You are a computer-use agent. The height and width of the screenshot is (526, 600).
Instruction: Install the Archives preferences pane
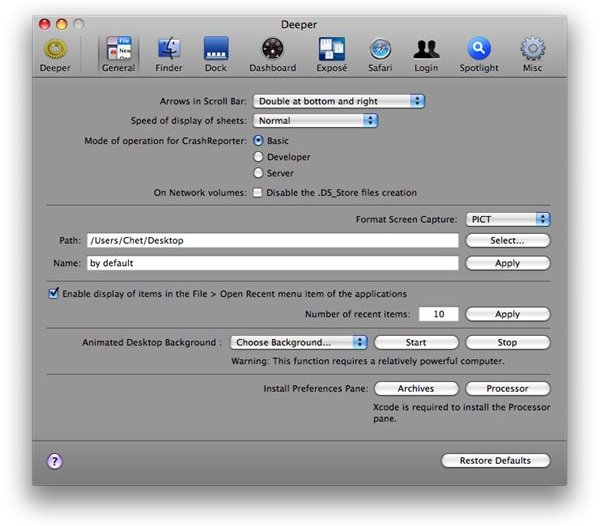[x=416, y=388]
